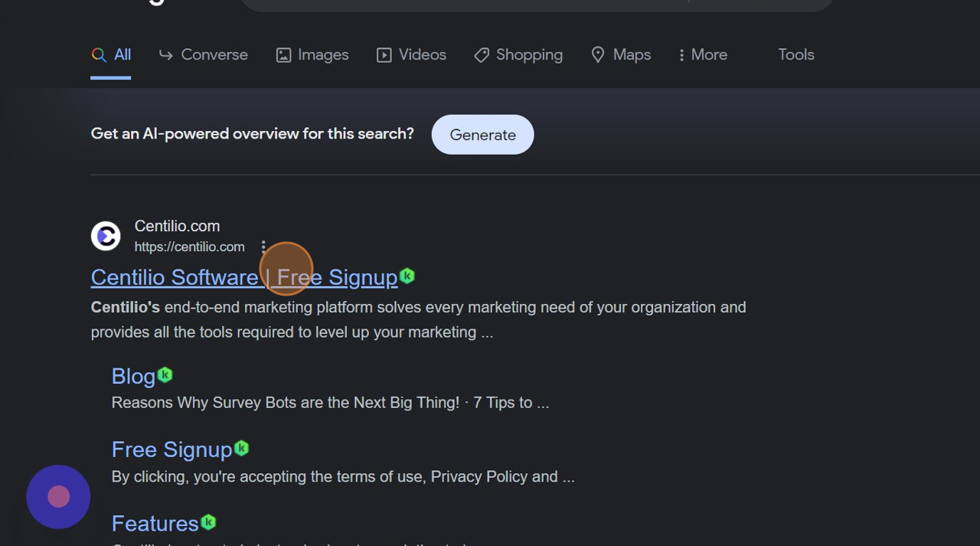
Task: Open the Blog sitelink
Action: [x=133, y=377]
